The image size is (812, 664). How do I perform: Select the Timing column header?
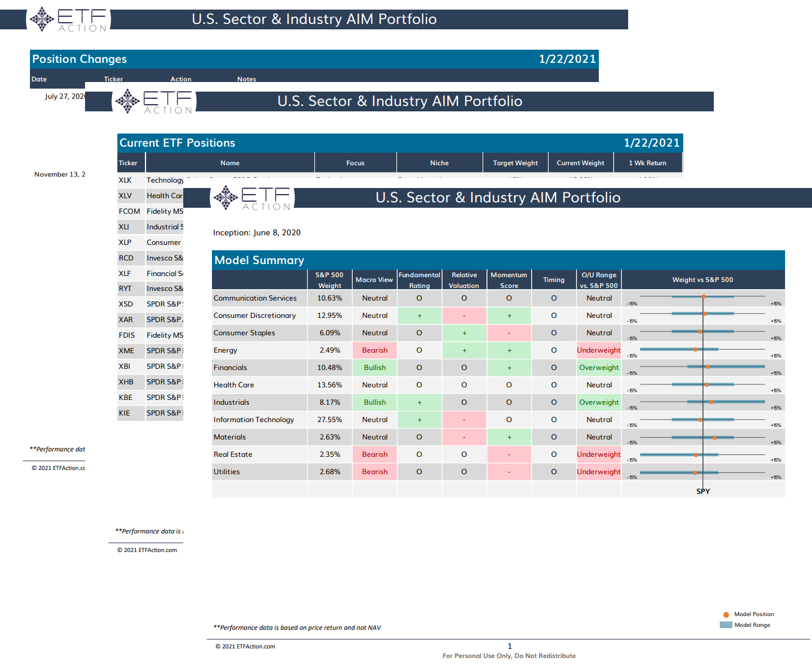(x=554, y=280)
